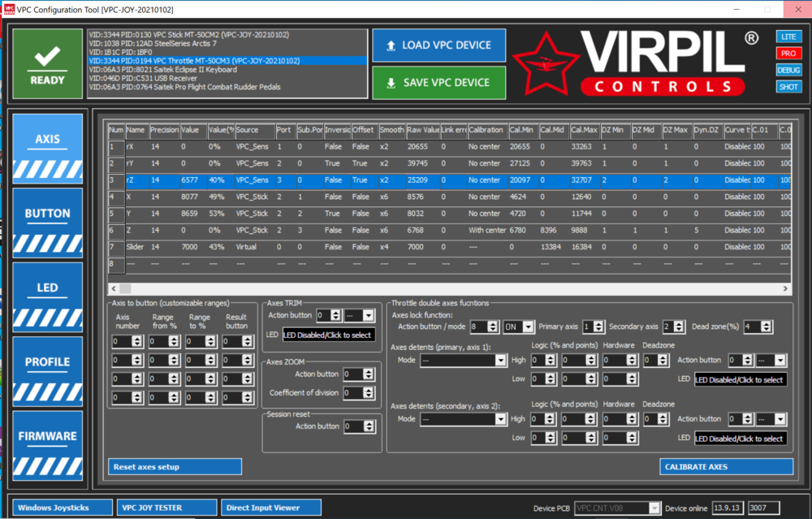Adjust Session reset action button stepper
The width and height of the screenshot is (812, 519).
coord(369,426)
